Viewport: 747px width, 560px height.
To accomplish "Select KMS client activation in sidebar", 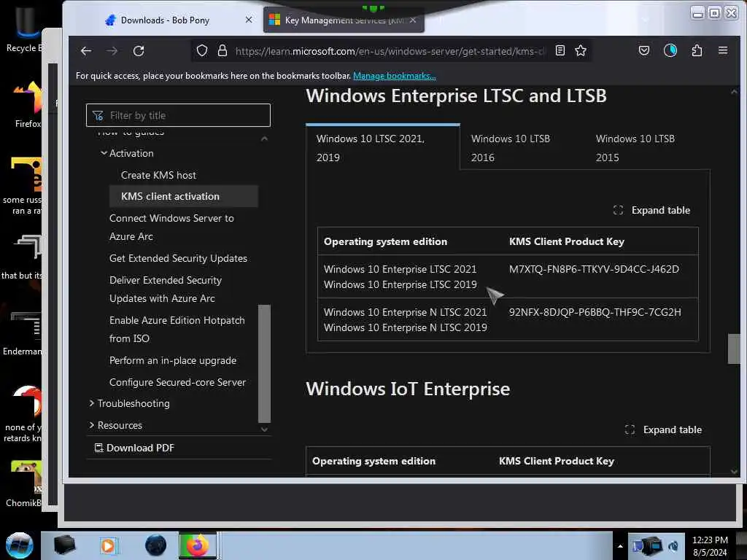I will click(x=184, y=196).
